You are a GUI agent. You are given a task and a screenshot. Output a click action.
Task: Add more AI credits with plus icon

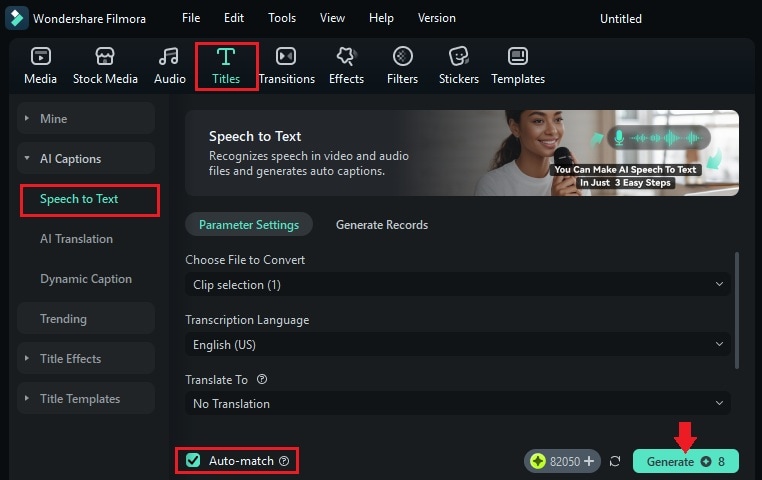pyautogui.click(x=589, y=461)
